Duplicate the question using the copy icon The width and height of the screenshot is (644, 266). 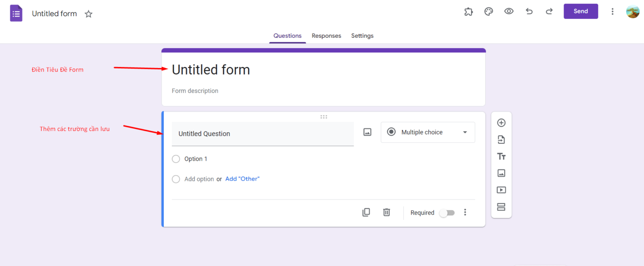(366, 212)
